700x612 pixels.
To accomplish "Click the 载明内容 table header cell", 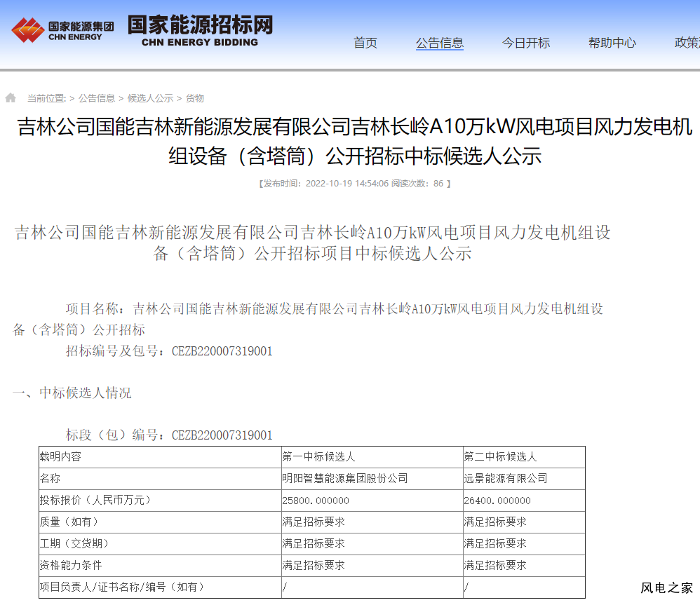I will [x=160, y=457].
